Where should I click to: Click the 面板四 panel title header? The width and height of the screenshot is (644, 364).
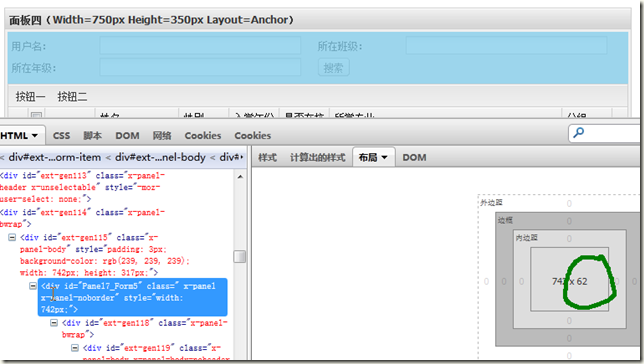coord(318,19)
